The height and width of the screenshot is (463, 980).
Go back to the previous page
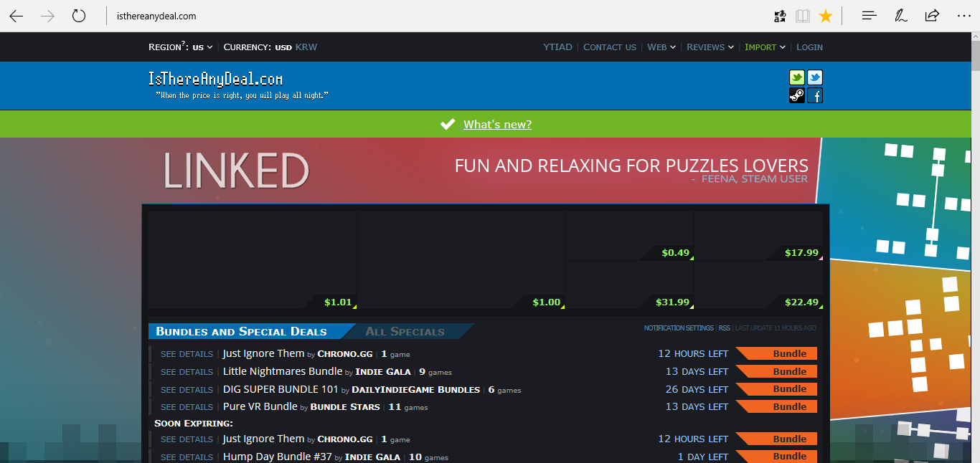click(x=16, y=16)
